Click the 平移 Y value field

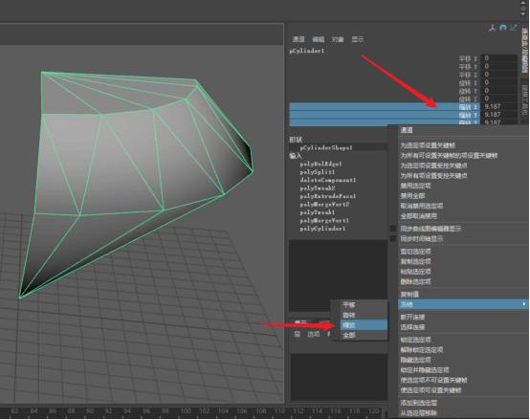click(x=498, y=66)
